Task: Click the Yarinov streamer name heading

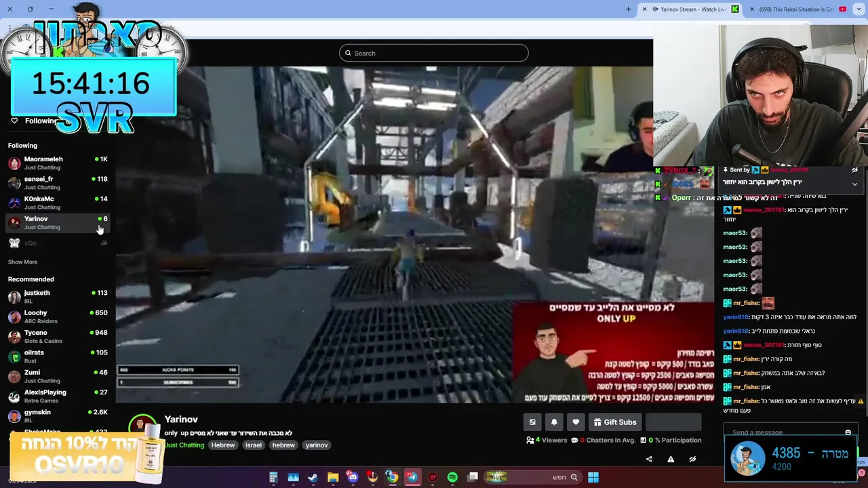Action: (181, 420)
